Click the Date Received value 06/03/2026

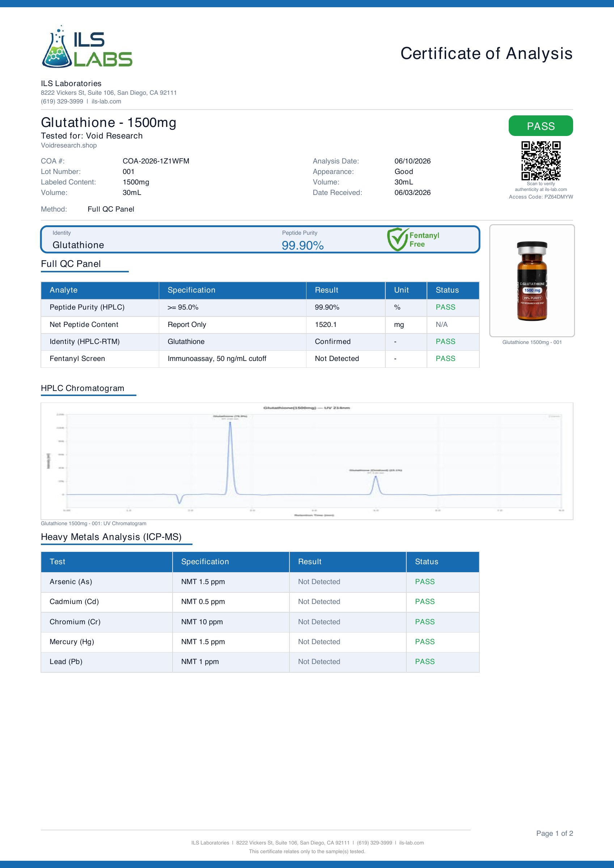coord(412,192)
